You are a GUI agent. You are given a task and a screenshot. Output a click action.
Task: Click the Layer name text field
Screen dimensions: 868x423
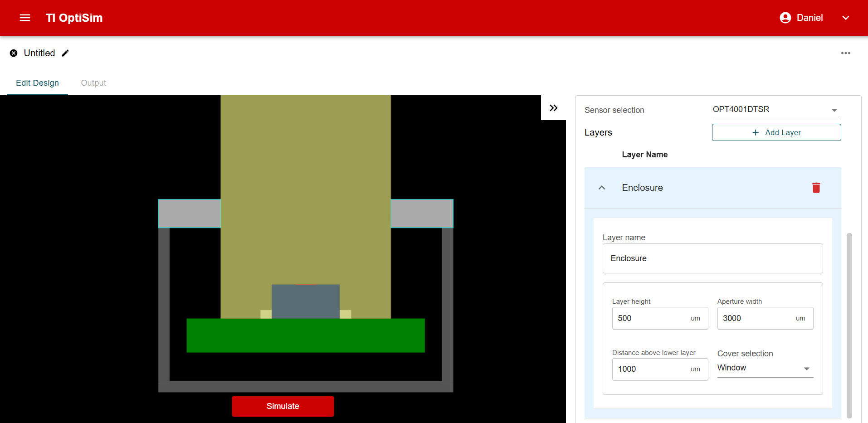coord(712,258)
